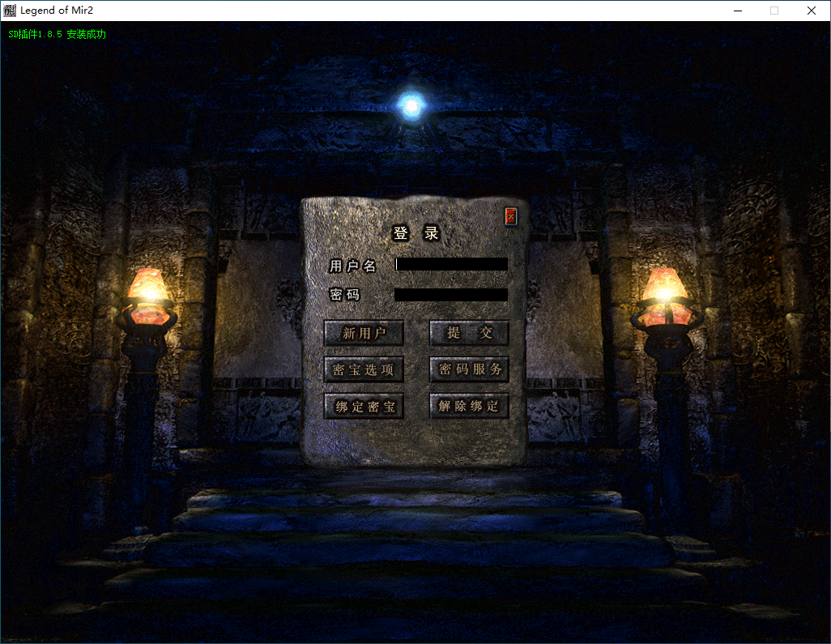Click the disabled maximize window button
This screenshot has height=644, width=831.
[774, 11]
